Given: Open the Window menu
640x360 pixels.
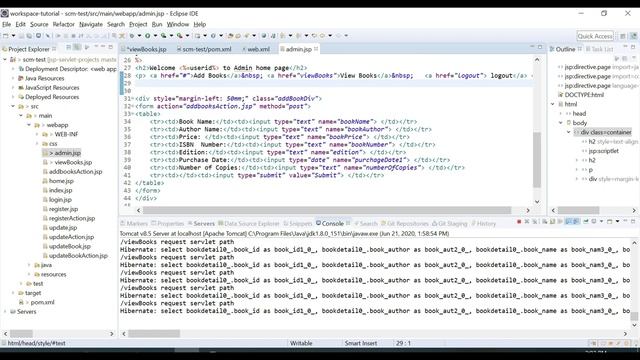Looking at the screenshot, I should tap(178, 24).
